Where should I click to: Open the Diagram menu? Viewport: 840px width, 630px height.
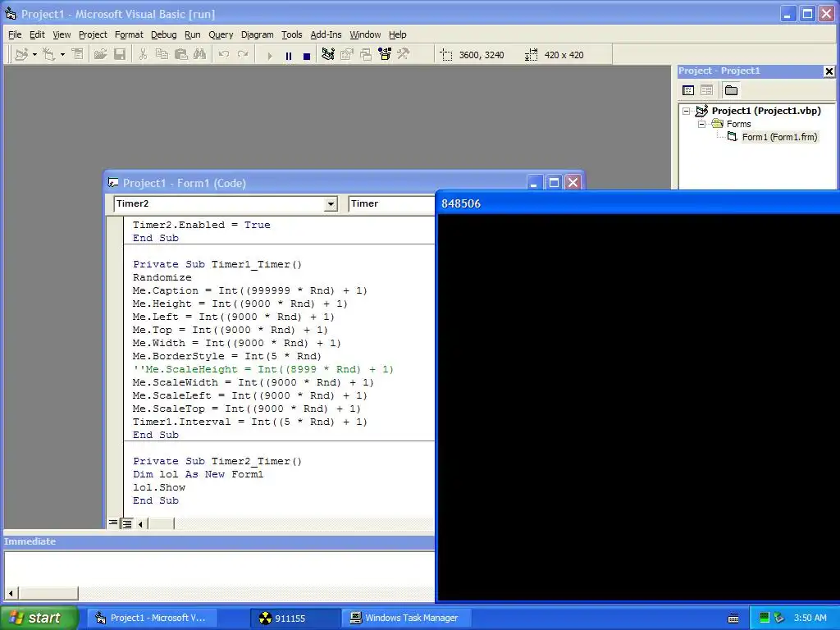257,34
